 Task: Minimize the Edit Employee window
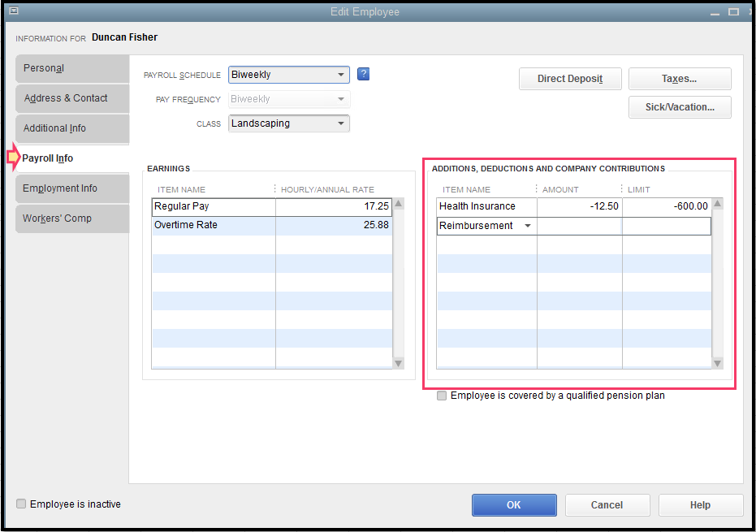715,12
